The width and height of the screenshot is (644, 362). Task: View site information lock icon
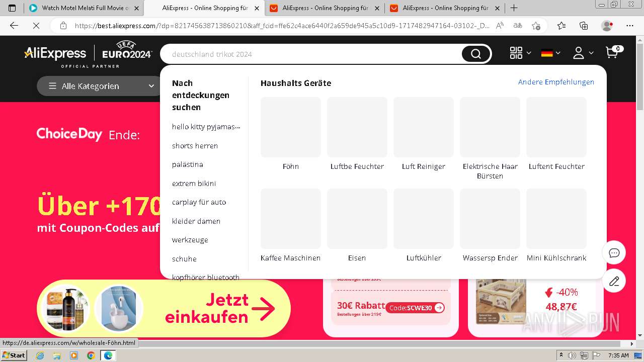[63, 26]
